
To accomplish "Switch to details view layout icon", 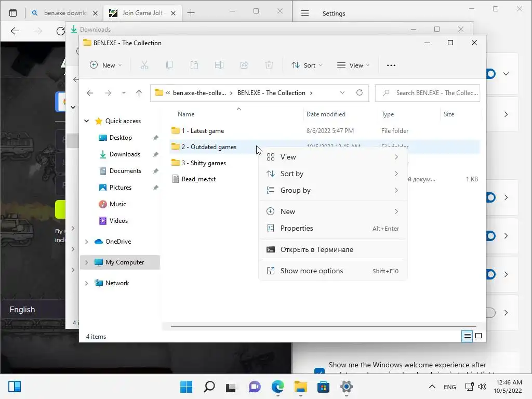I will click(467, 336).
